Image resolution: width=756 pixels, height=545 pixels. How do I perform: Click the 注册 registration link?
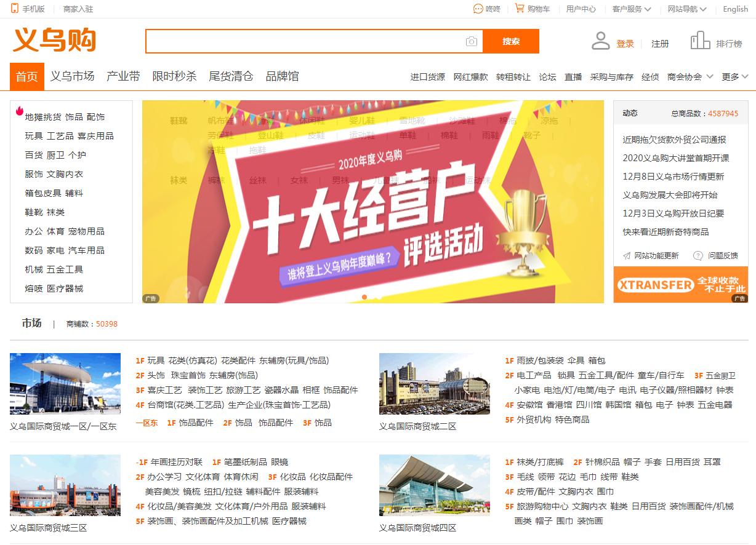661,43
